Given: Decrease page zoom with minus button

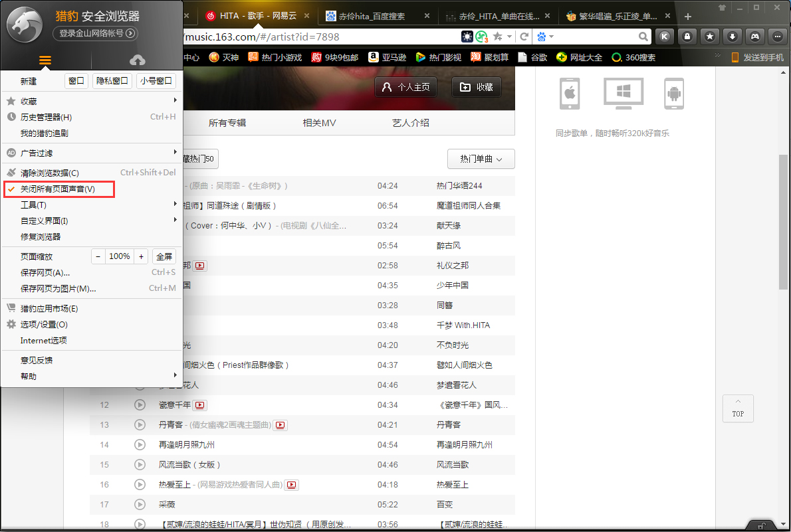Looking at the screenshot, I should [98, 256].
